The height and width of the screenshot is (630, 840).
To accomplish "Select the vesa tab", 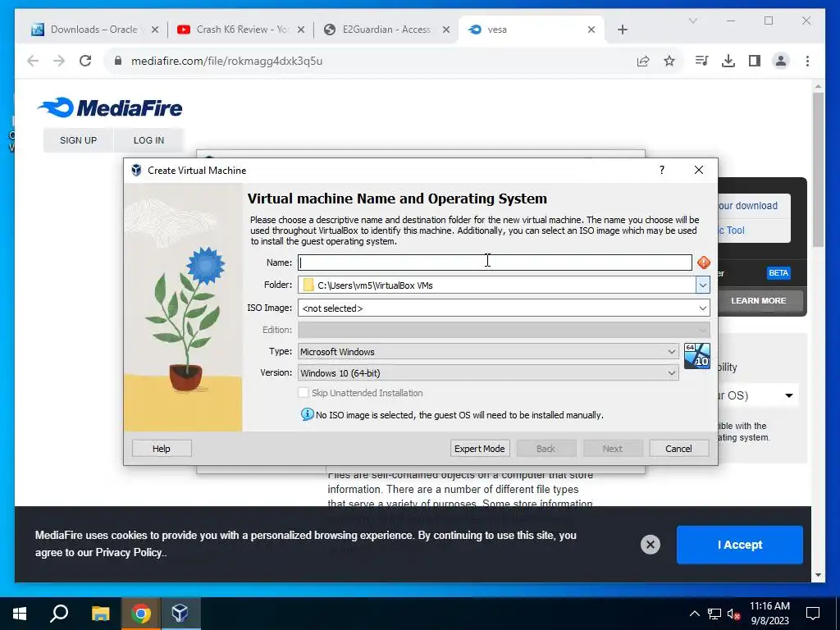I will [532, 30].
